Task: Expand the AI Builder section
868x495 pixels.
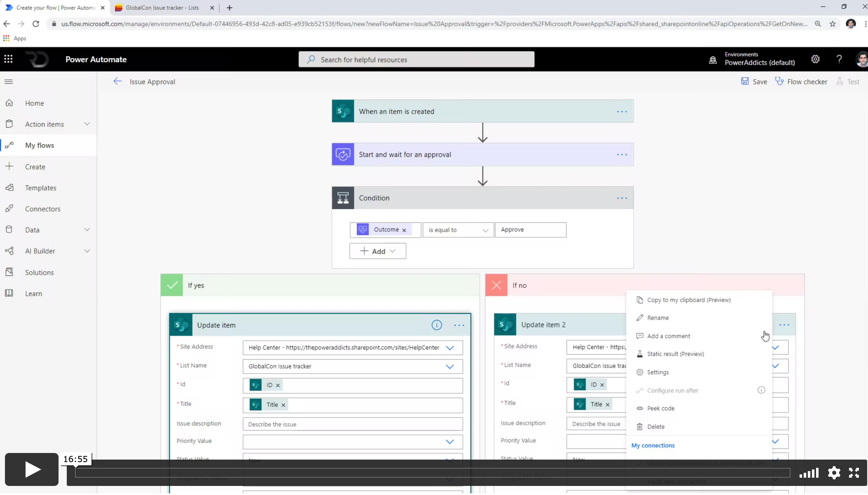Action: tap(87, 251)
